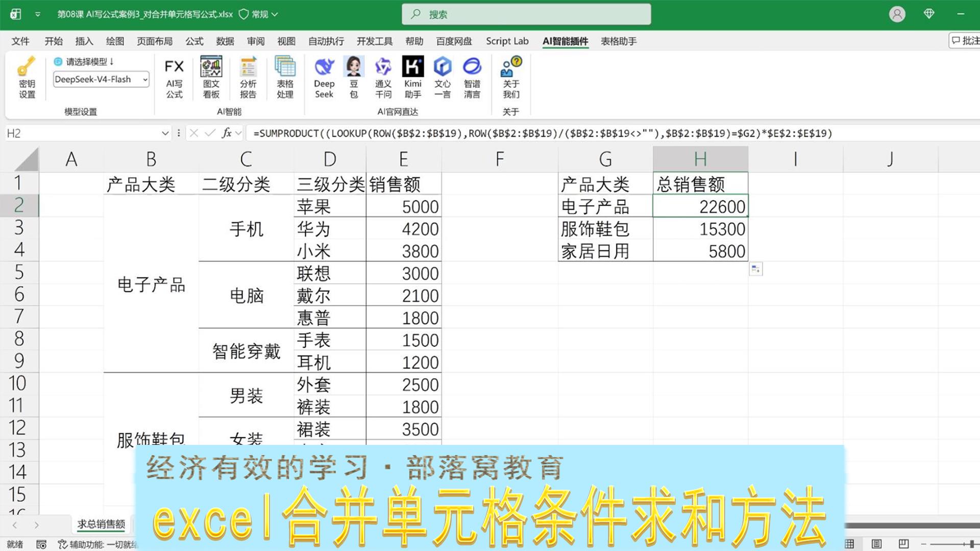Switch to the 表格助手 tab
The image size is (980, 551).
coord(619,41)
